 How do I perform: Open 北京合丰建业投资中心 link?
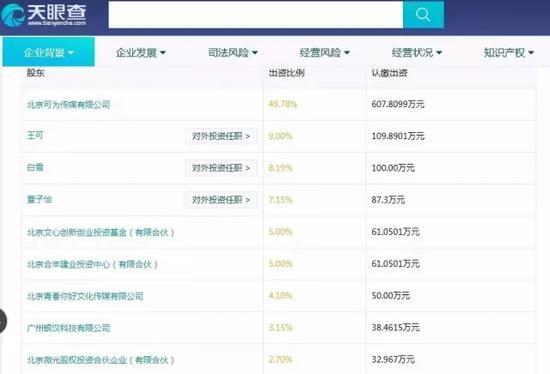click(92, 264)
